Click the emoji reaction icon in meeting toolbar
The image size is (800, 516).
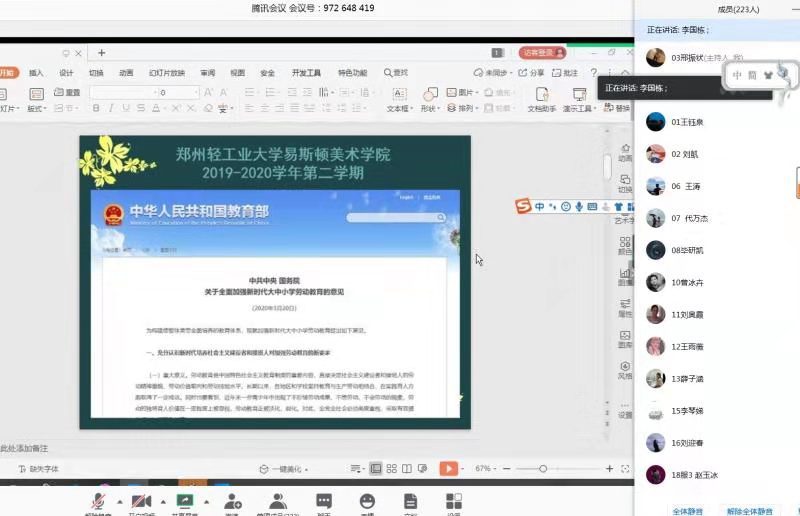click(367, 501)
